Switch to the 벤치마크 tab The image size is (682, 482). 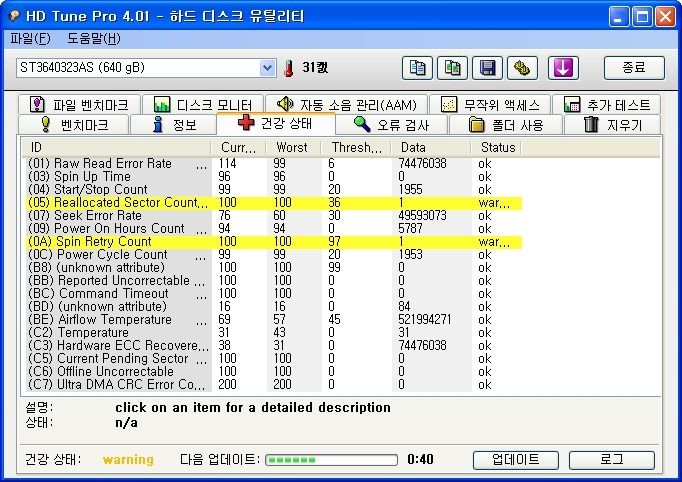click(74, 125)
